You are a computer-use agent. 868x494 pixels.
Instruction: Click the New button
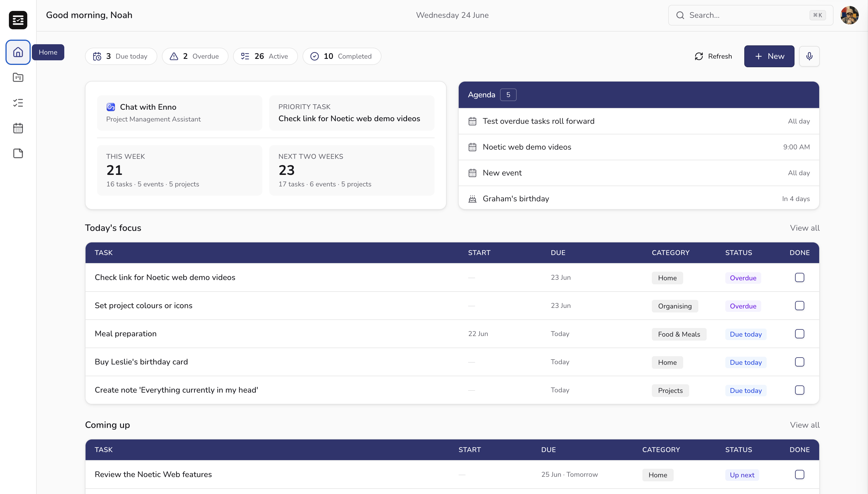point(769,56)
